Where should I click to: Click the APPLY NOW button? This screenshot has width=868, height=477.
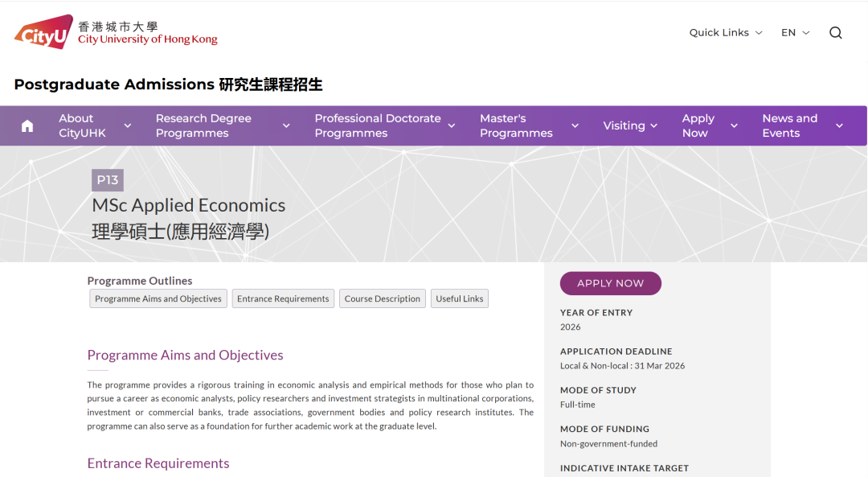[610, 283]
